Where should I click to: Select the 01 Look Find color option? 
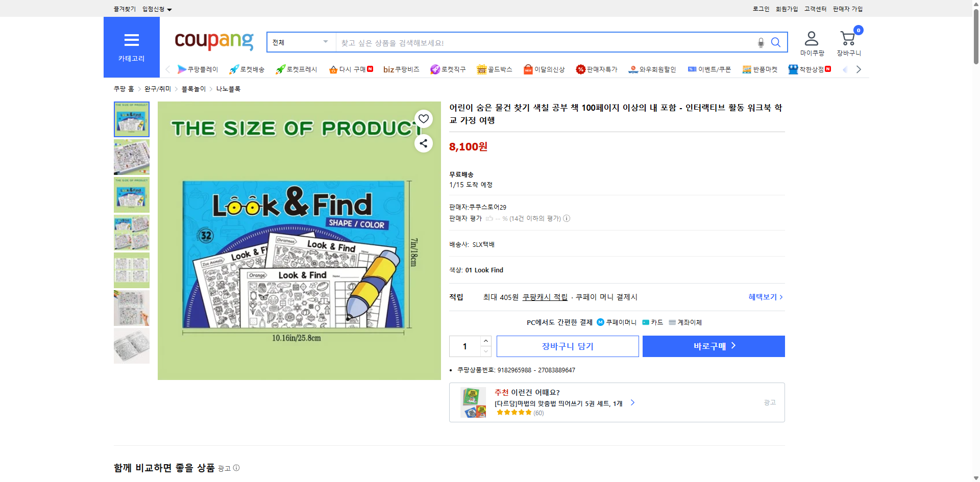pyautogui.click(x=483, y=270)
